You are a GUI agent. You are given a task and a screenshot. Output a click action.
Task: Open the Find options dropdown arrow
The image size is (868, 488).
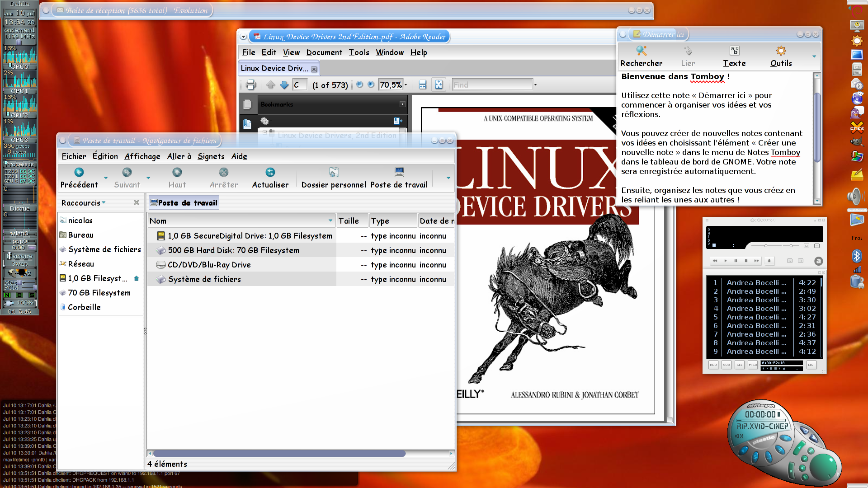pyautogui.click(x=535, y=84)
